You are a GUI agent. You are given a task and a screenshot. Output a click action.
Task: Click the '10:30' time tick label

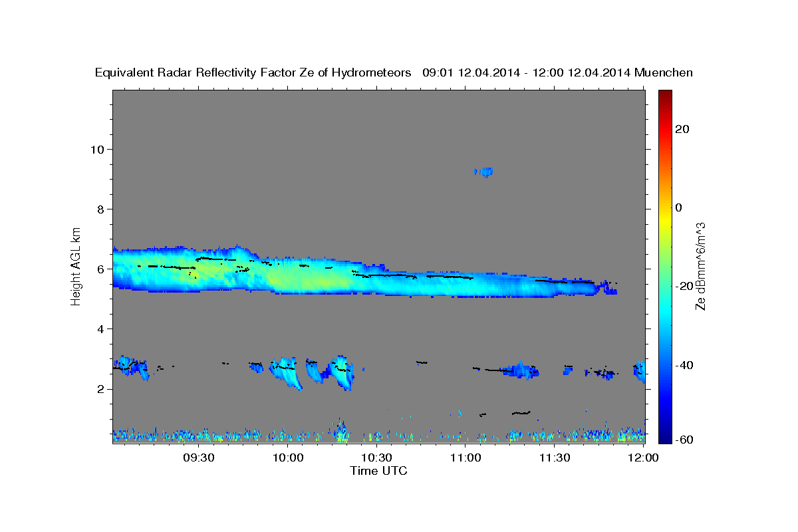(x=376, y=458)
